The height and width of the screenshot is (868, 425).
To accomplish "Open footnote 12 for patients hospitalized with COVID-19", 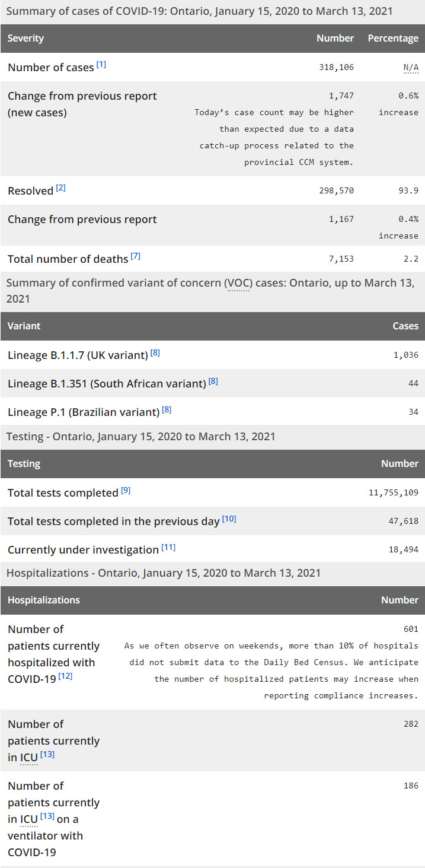I will tap(65, 675).
